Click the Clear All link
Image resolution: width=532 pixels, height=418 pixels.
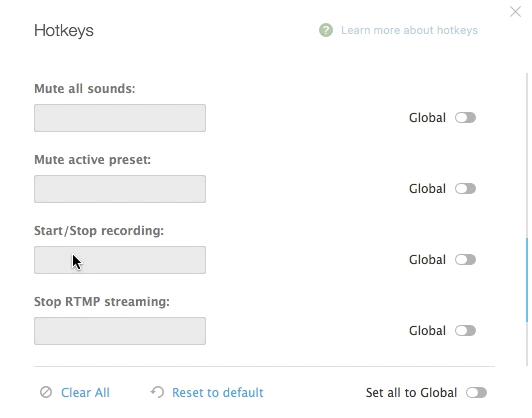pyautogui.click(x=85, y=393)
